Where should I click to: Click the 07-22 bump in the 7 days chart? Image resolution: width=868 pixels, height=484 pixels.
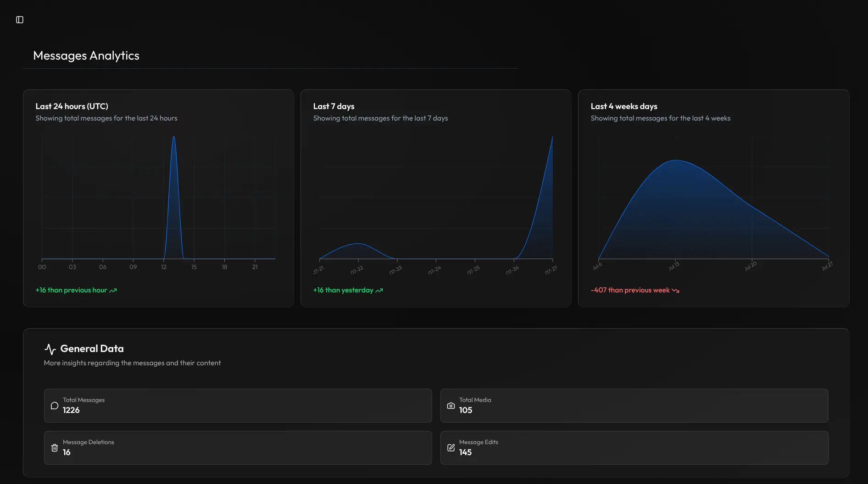point(358,244)
